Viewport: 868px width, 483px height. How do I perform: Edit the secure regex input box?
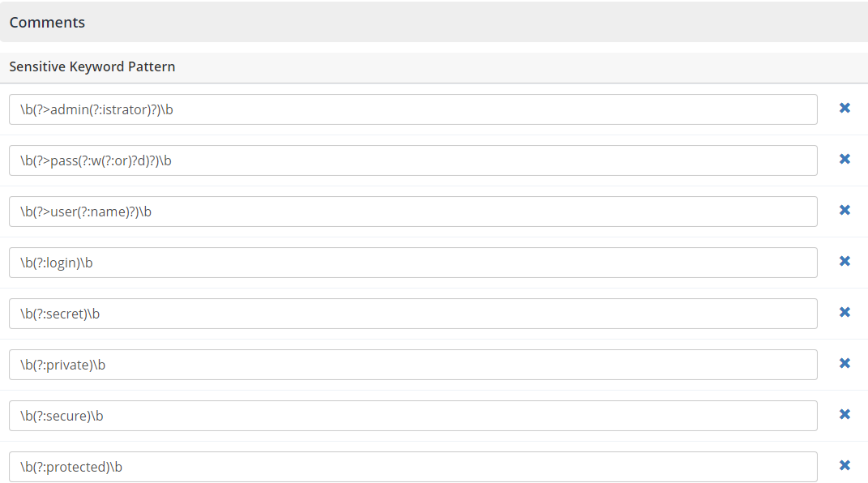click(413, 415)
